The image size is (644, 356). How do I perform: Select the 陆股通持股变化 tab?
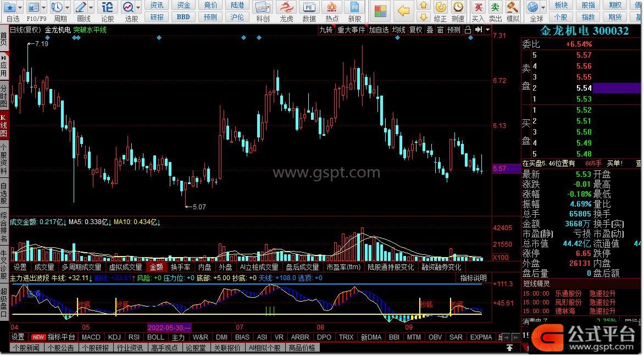click(x=391, y=267)
